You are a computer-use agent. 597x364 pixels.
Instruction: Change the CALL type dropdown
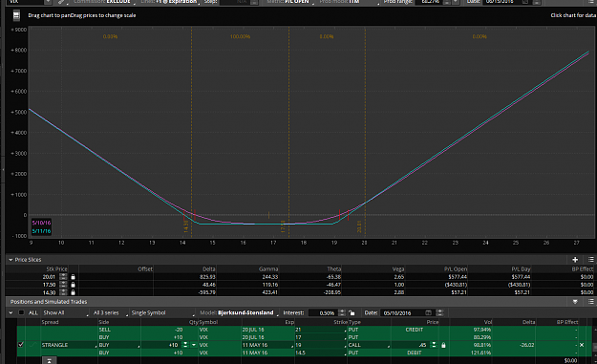point(369,345)
